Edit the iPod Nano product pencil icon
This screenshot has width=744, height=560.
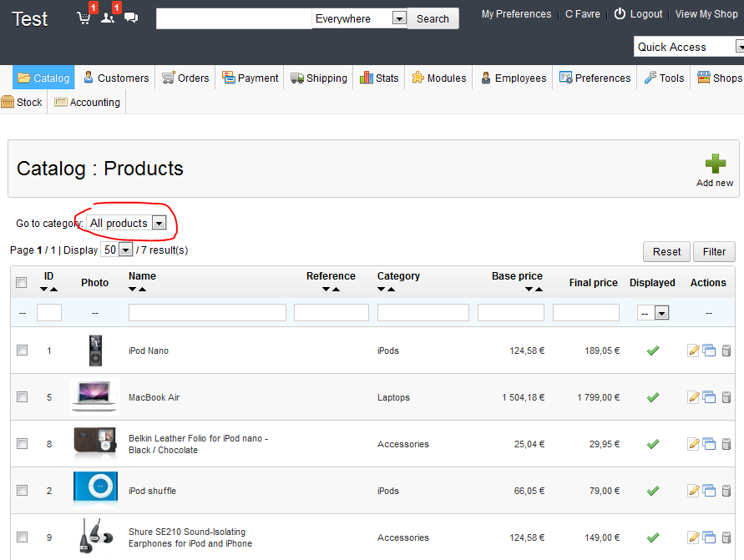[693, 351]
